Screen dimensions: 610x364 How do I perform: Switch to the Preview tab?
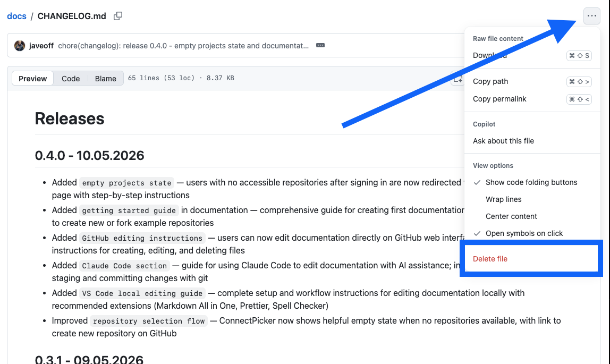tap(33, 78)
